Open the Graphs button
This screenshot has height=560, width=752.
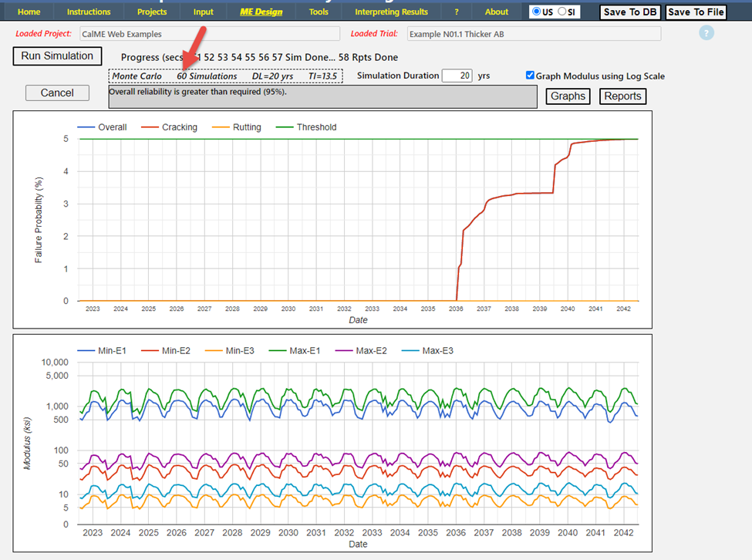tap(568, 96)
